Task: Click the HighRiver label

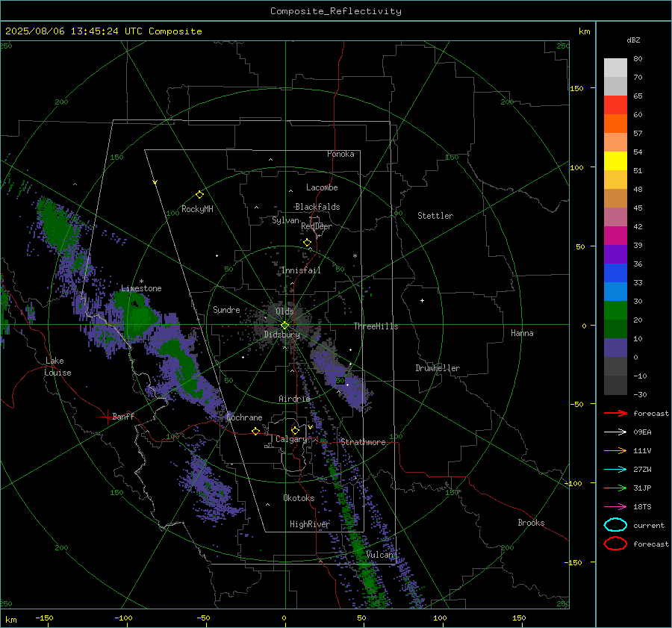Action: [x=310, y=524]
